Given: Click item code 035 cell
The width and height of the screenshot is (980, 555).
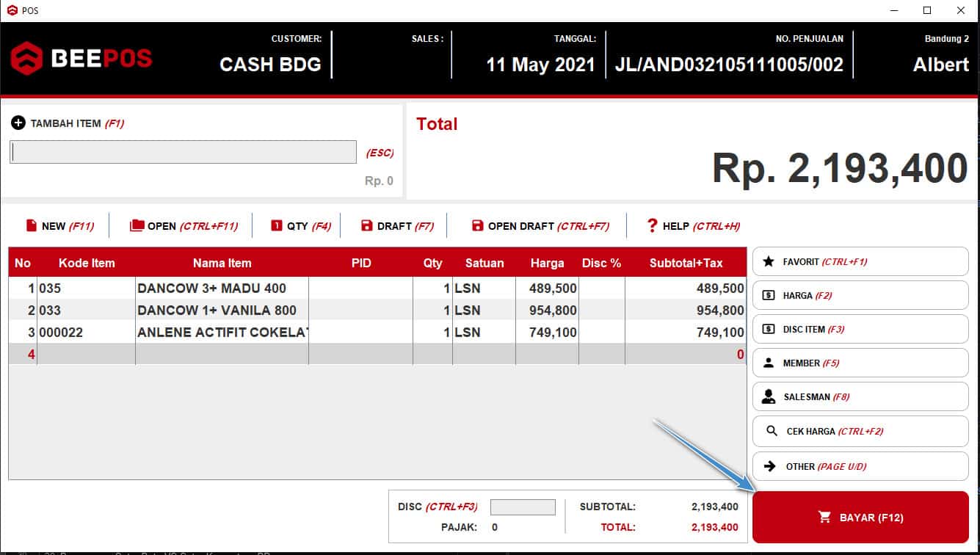Looking at the screenshot, I should (87, 289).
